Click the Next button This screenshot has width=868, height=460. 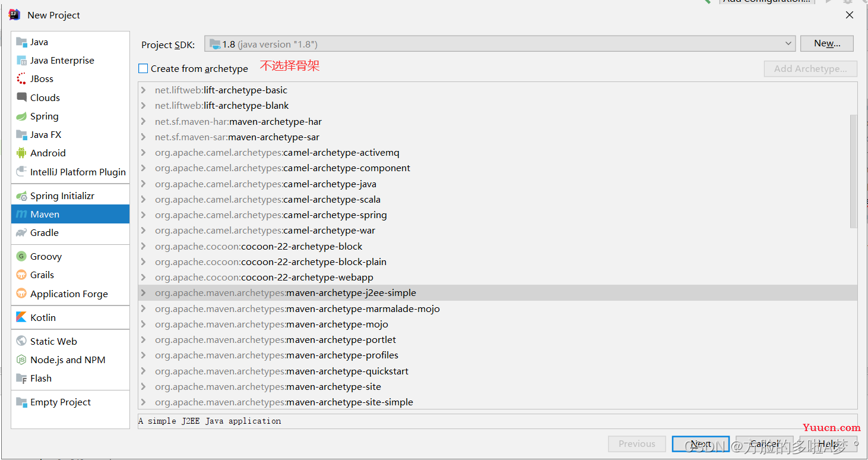click(701, 444)
